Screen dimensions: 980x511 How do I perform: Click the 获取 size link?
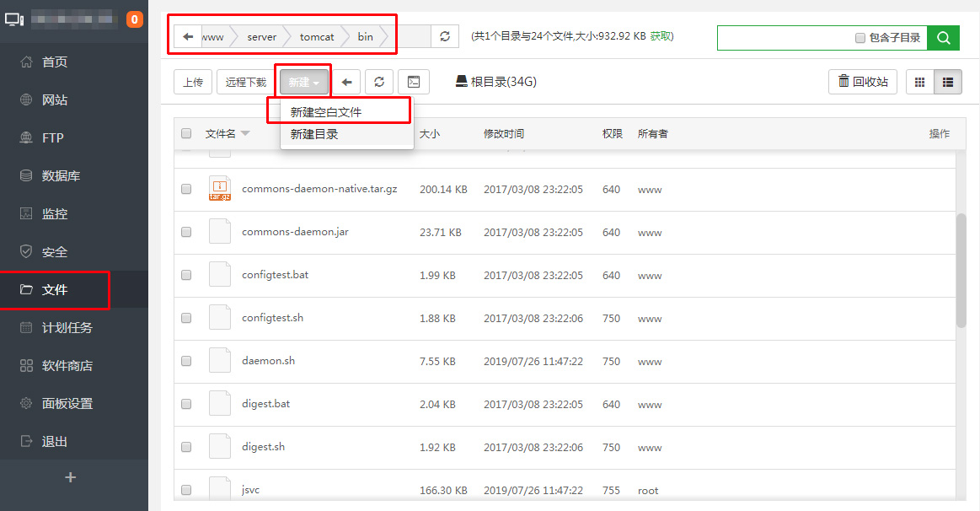(661, 36)
